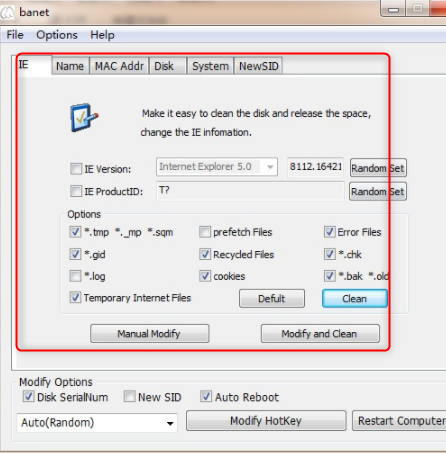
Task: Switch to the NewSID tab
Action: 259,66
